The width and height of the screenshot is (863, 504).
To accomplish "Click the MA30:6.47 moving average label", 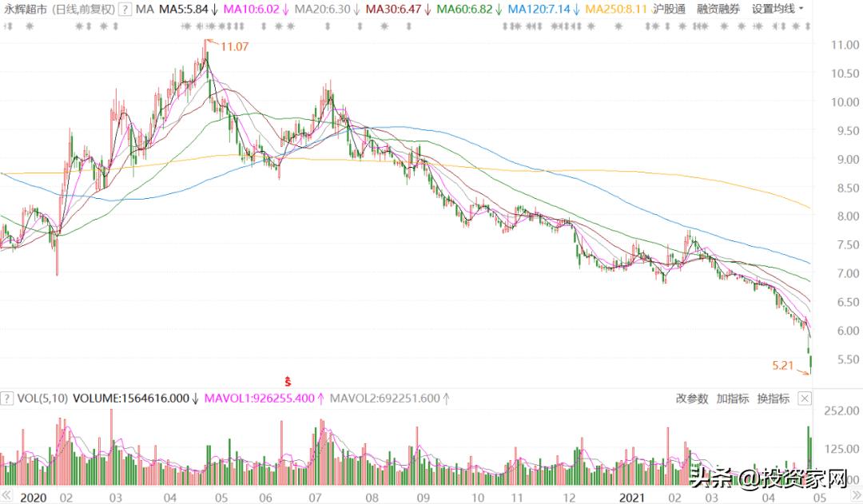I will coord(393,10).
